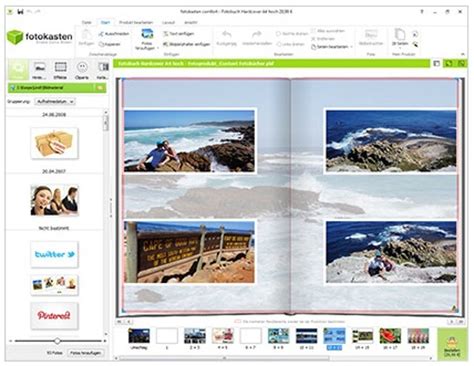This screenshot has height=366, width=474.
Task: Collapse the ribbon with the small arrow
Action: [463, 54]
